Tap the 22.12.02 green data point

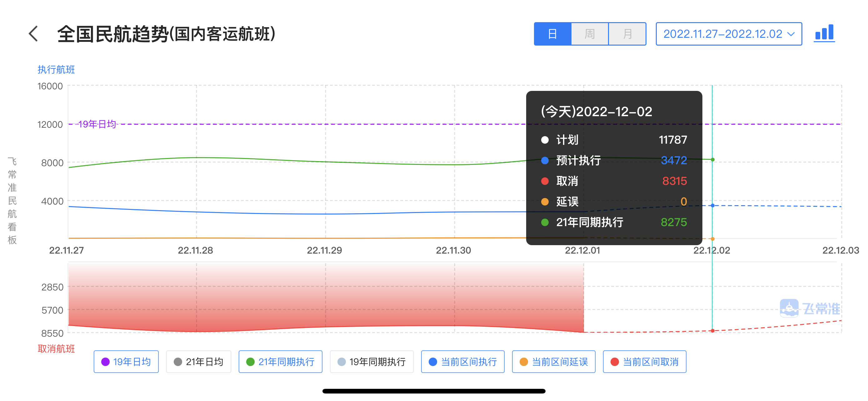click(x=712, y=160)
